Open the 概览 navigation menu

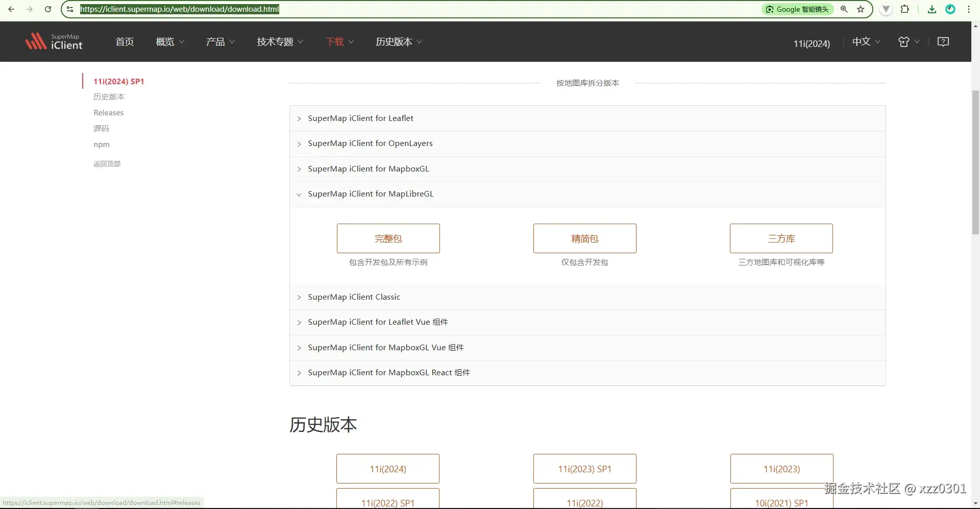pyautogui.click(x=170, y=42)
